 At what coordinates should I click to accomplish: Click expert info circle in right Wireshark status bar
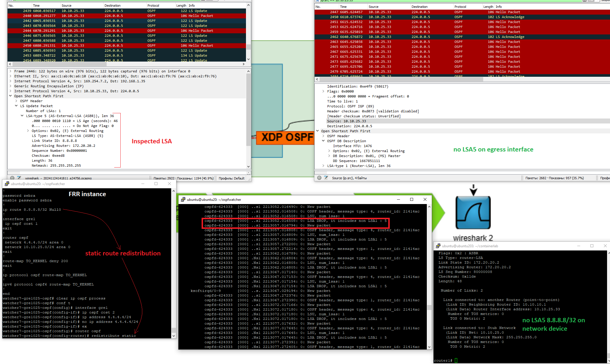click(319, 178)
